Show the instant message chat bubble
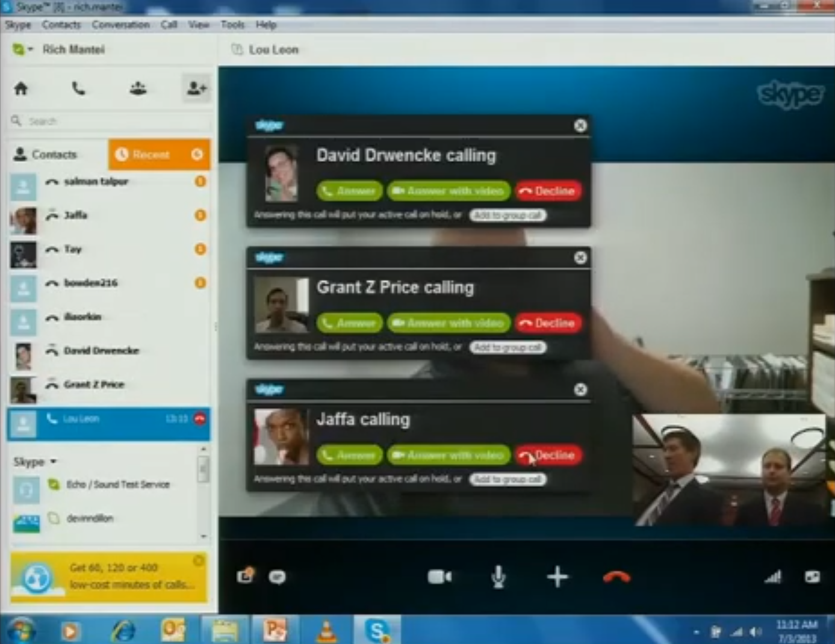 (x=278, y=577)
